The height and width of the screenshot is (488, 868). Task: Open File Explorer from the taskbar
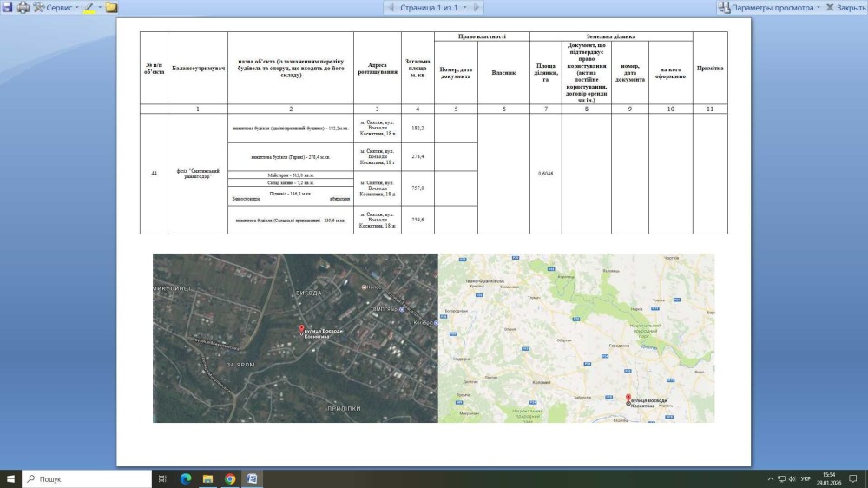(x=207, y=478)
